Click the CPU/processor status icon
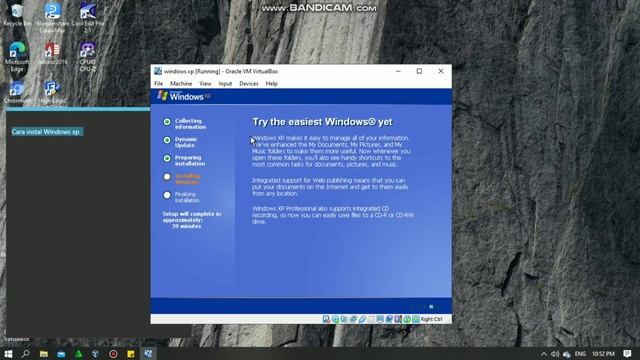 pos(398,319)
